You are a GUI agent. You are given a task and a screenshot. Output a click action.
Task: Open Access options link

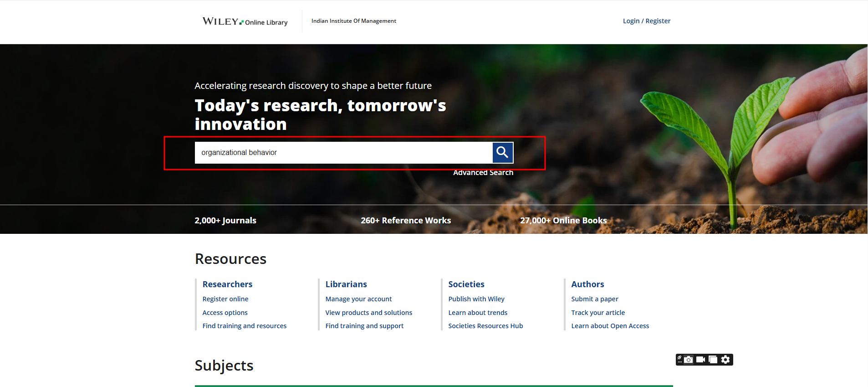click(225, 313)
